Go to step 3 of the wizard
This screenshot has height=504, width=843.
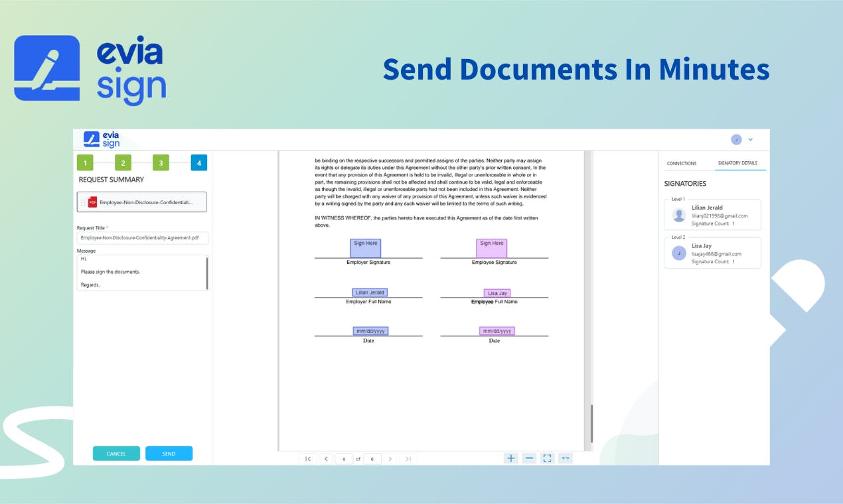tap(161, 162)
